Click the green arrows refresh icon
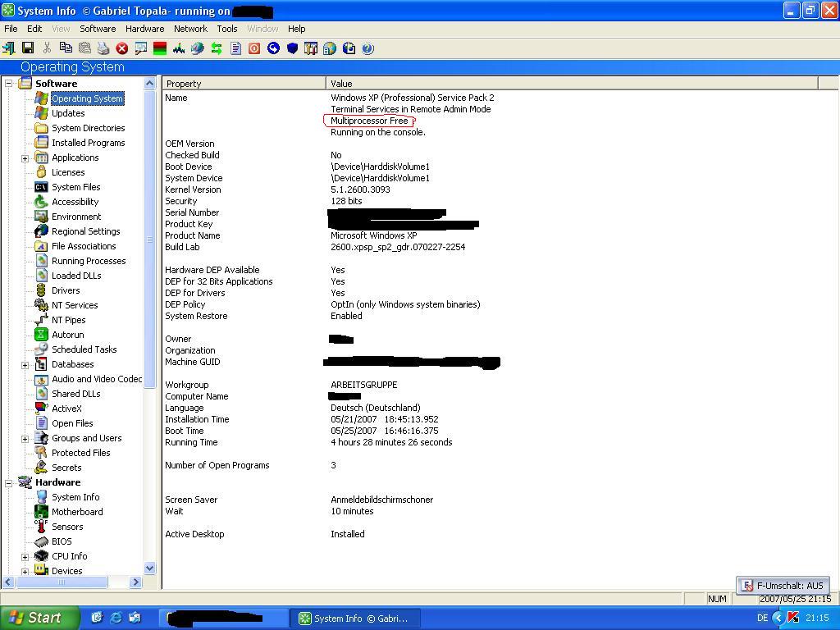The height and width of the screenshot is (630, 840). (217, 48)
